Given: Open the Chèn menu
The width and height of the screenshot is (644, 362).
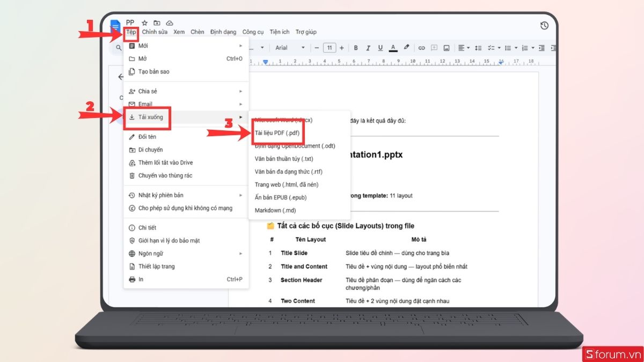Looking at the screenshot, I should (x=196, y=32).
